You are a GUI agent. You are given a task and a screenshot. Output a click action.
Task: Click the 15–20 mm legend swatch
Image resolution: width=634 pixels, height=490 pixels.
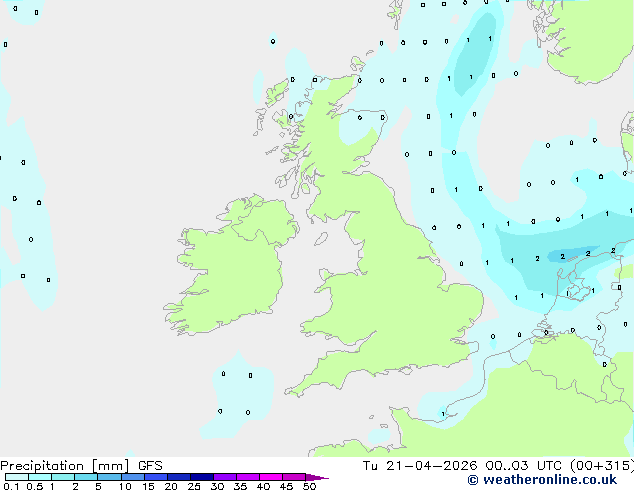[x=155, y=477]
